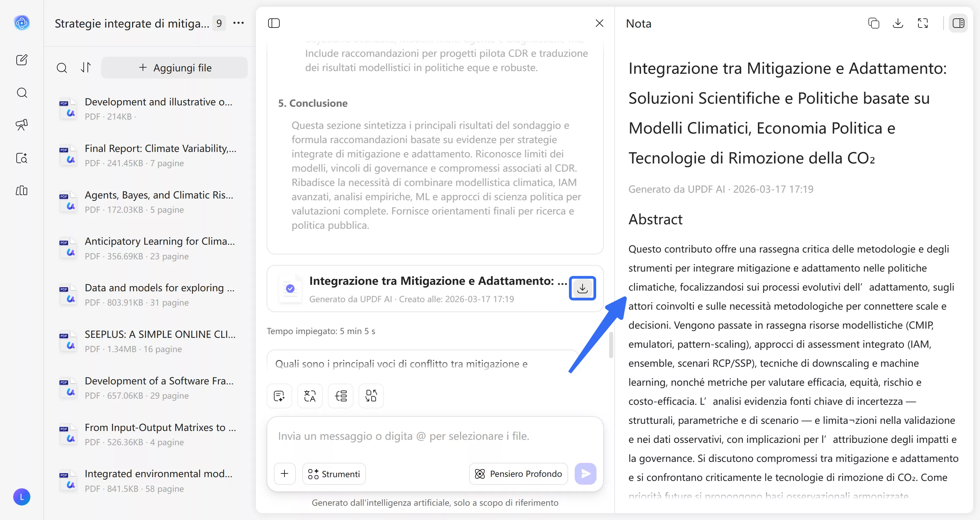Select the AI search icon in the sidebar
The height and width of the screenshot is (520, 980).
click(22, 158)
